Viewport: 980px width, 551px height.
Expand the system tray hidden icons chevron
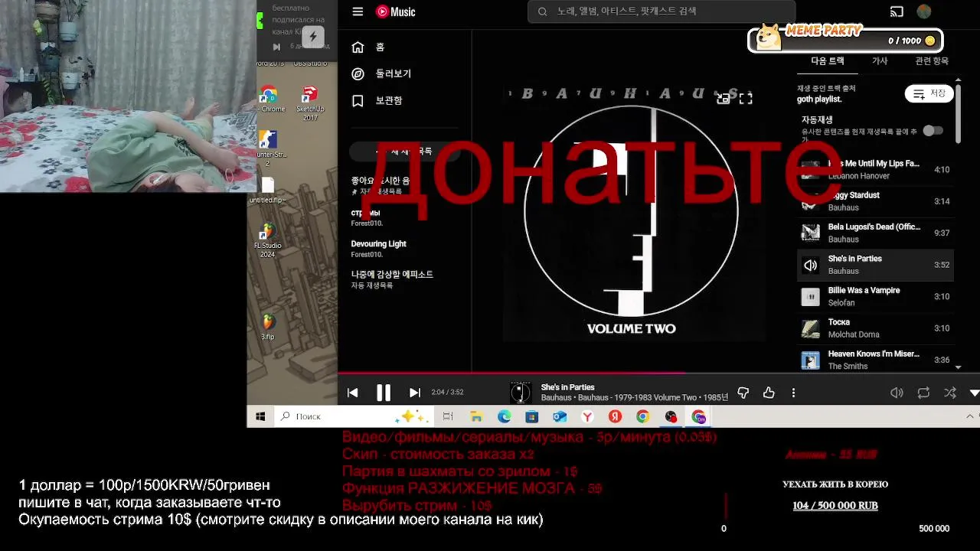(x=971, y=416)
